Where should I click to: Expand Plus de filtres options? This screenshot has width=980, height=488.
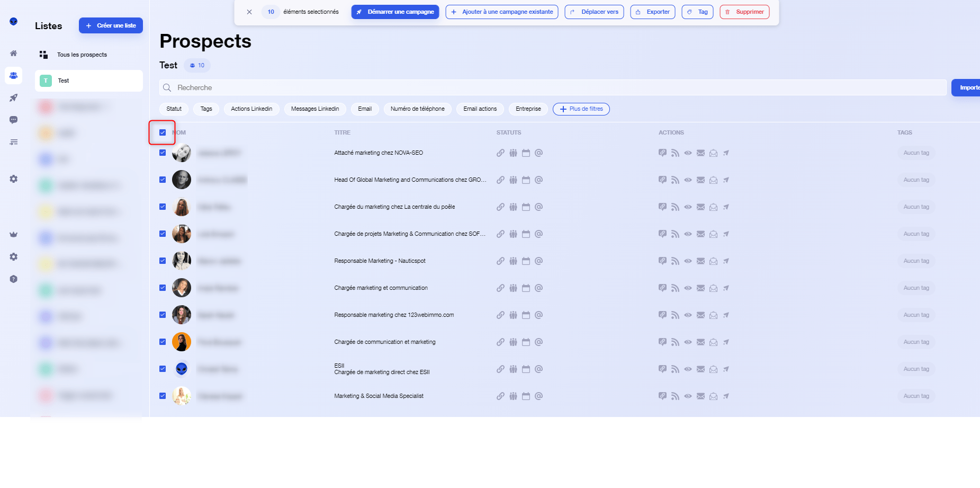(581, 109)
